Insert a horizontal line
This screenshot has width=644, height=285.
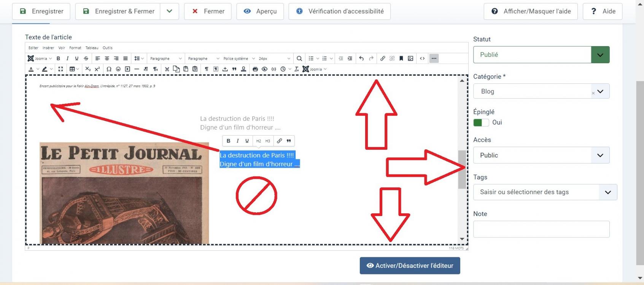point(137,69)
